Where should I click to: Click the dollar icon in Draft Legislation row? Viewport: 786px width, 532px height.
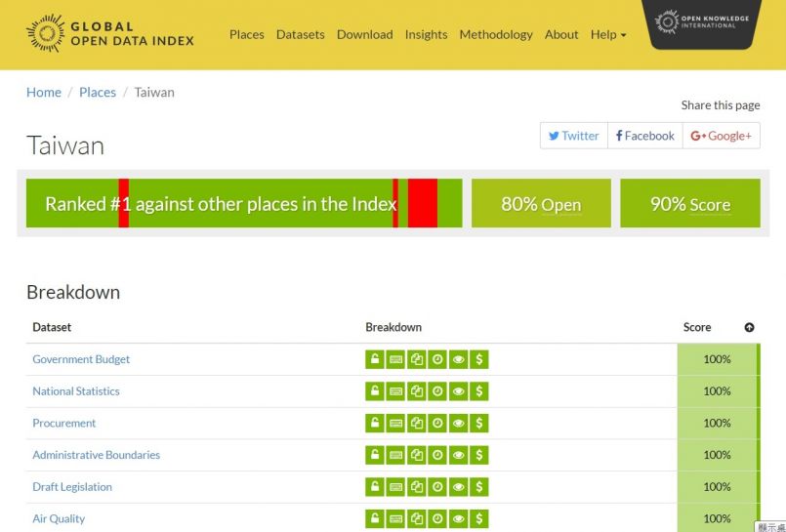[478, 487]
